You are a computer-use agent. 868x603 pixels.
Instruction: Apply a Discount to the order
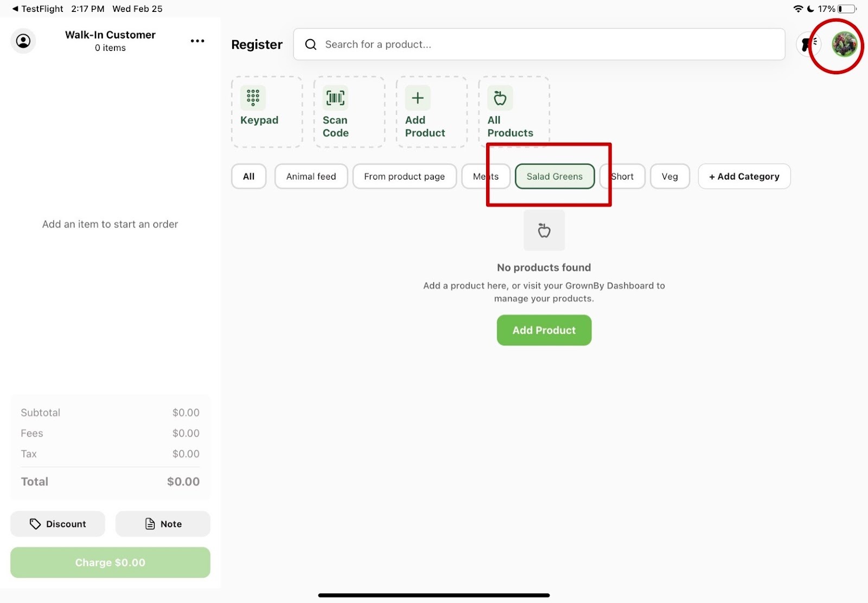(58, 524)
